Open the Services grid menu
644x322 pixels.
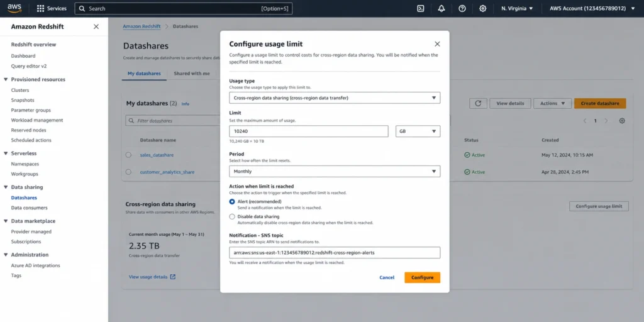[52, 9]
